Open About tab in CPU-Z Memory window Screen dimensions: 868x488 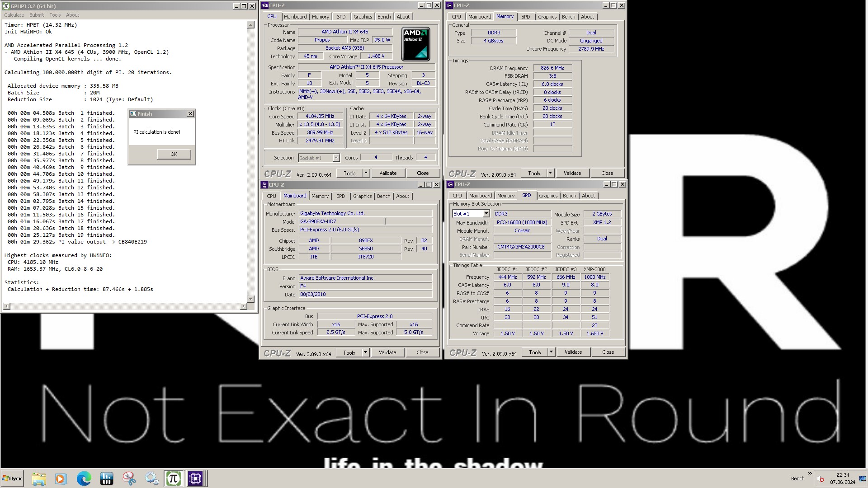pos(588,17)
